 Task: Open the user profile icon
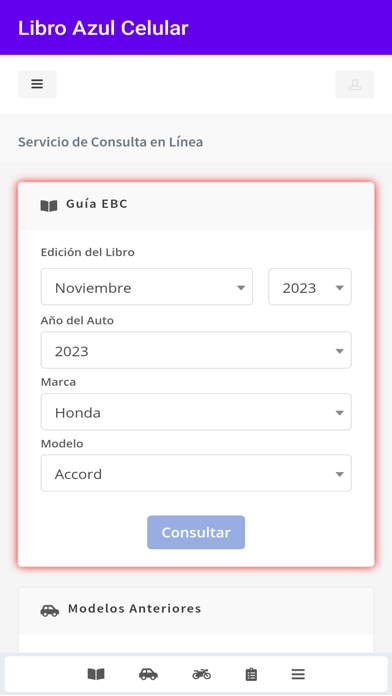[355, 84]
